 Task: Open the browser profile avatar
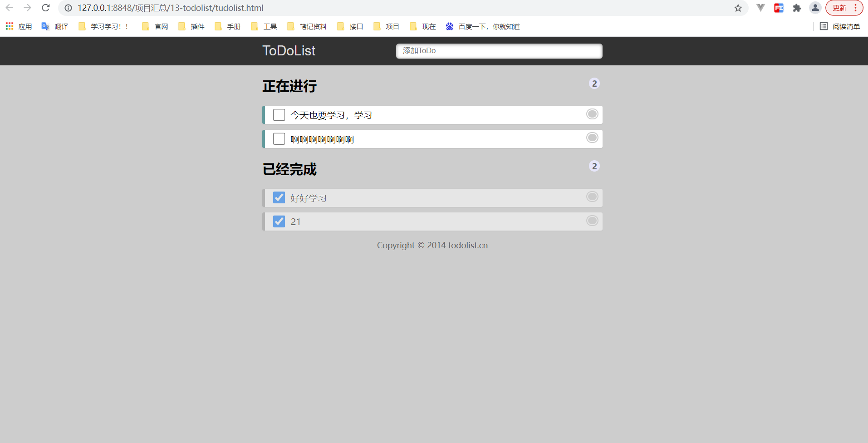(815, 8)
